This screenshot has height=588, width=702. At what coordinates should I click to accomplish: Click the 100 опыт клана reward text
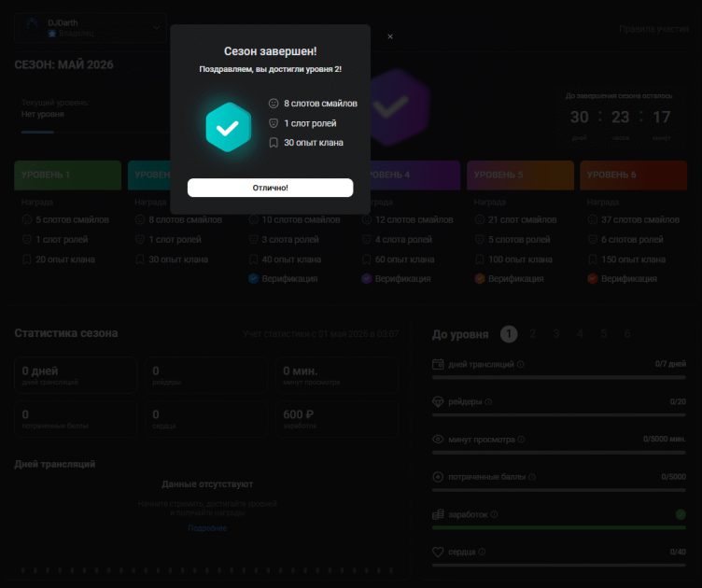520,259
